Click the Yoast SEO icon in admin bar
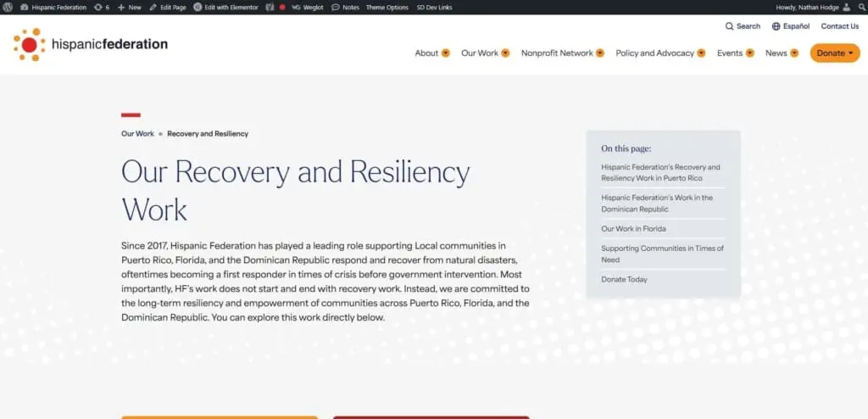This screenshot has height=419, width=868. (x=270, y=7)
